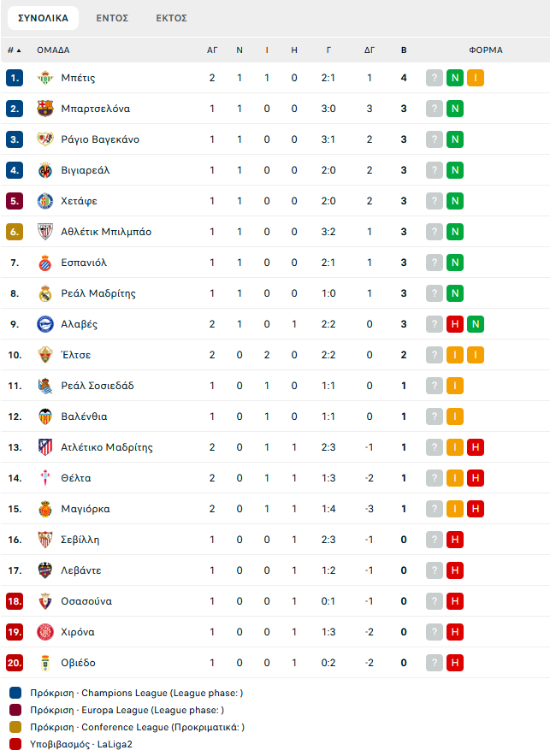
Task: Switch to the ΕΚΤΟΣ tab
Action: click(171, 18)
